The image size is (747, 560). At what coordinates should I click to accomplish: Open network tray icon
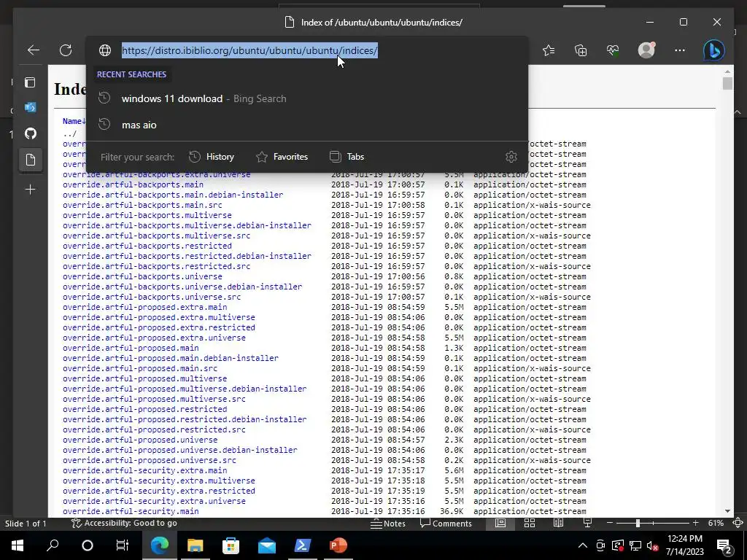pos(635,545)
